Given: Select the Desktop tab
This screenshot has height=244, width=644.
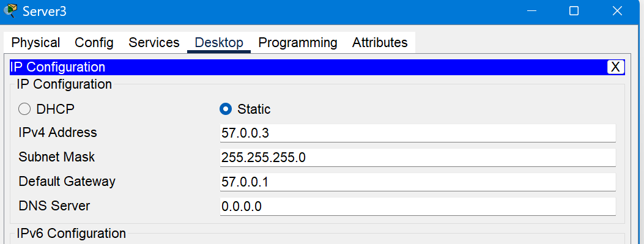Looking at the screenshot, I should pos(219,43).
